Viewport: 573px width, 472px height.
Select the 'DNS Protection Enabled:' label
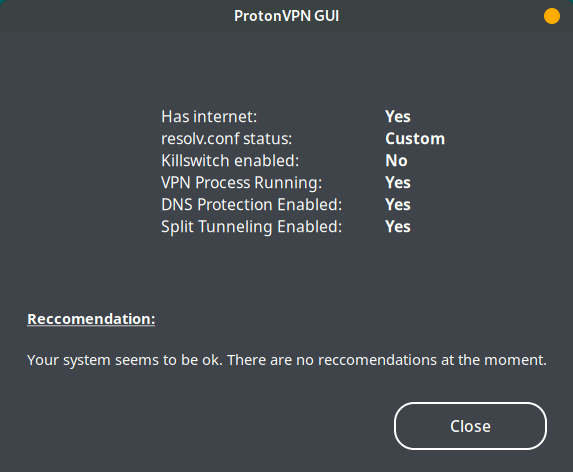pos(251,204)
